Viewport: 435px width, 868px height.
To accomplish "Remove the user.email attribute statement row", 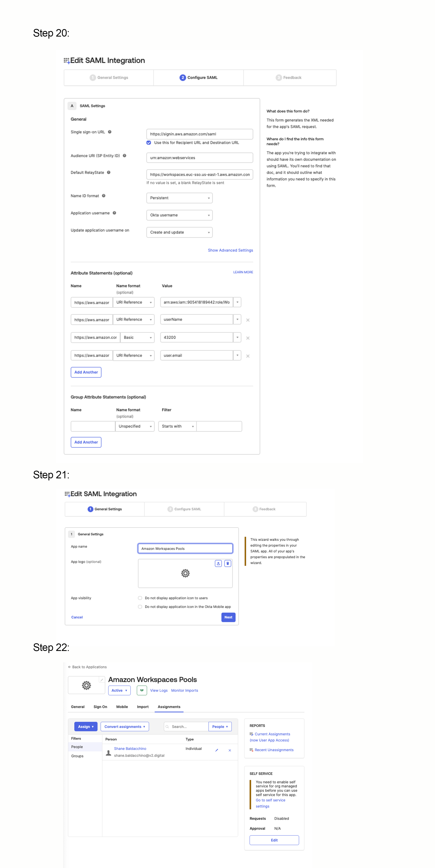I will [x=248, y=356].
